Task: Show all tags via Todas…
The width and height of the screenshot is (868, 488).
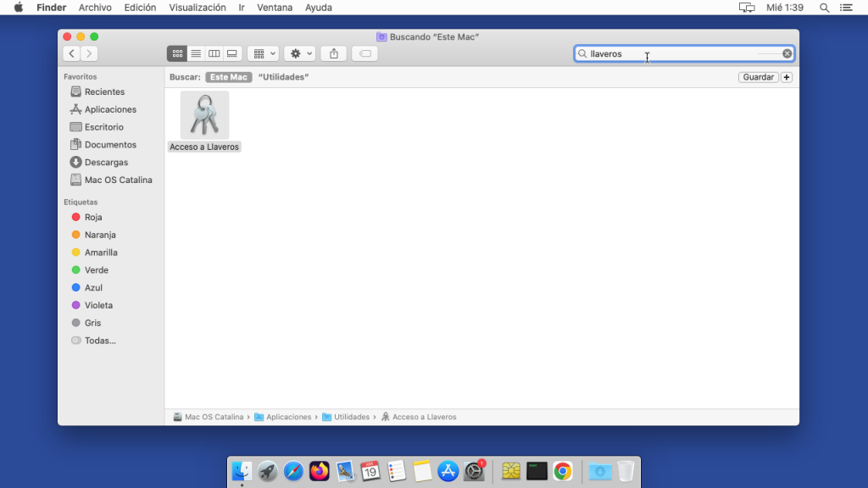Action: [100, 341]
